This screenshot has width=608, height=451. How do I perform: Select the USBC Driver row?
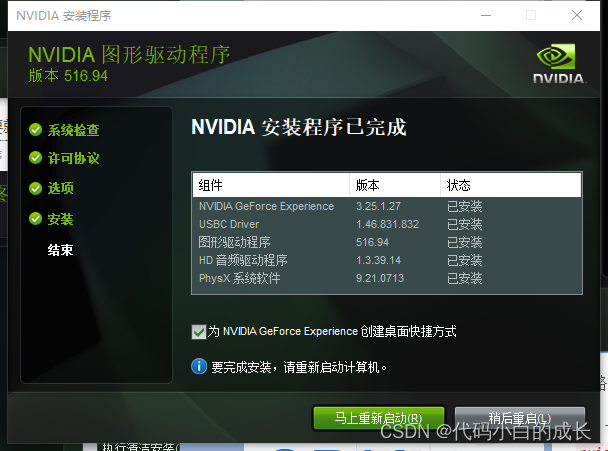click(387, 224)
